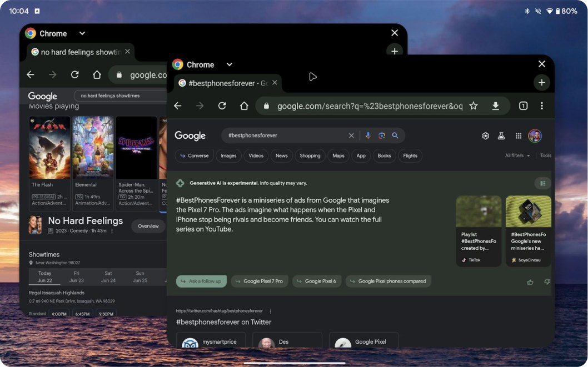Add a new tab in front Chrome window
Screen dimensions: 588x367
tap(541, 82)
